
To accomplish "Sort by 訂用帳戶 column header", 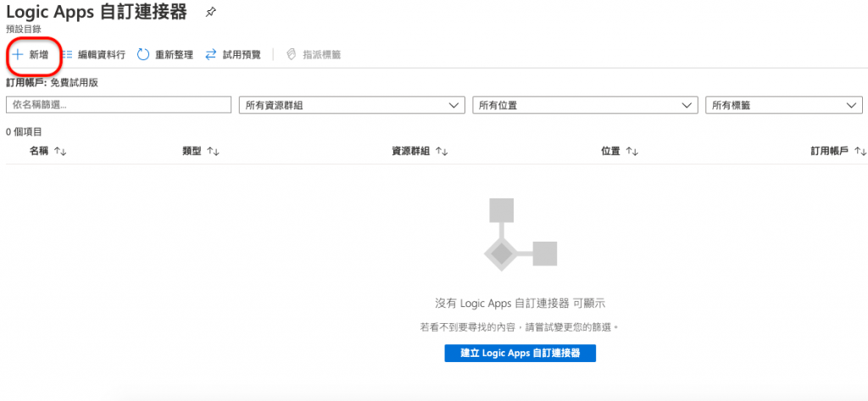I will click(838, 151).
